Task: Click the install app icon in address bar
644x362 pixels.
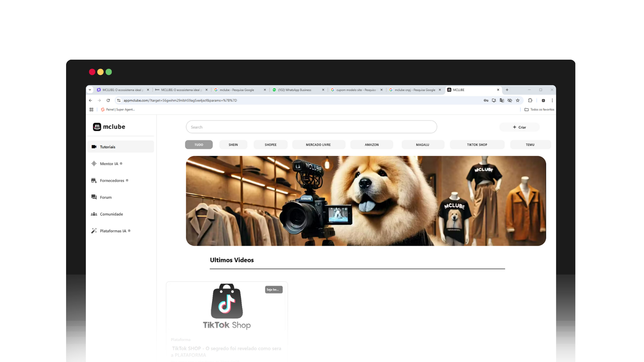Action: pos(494,100)
